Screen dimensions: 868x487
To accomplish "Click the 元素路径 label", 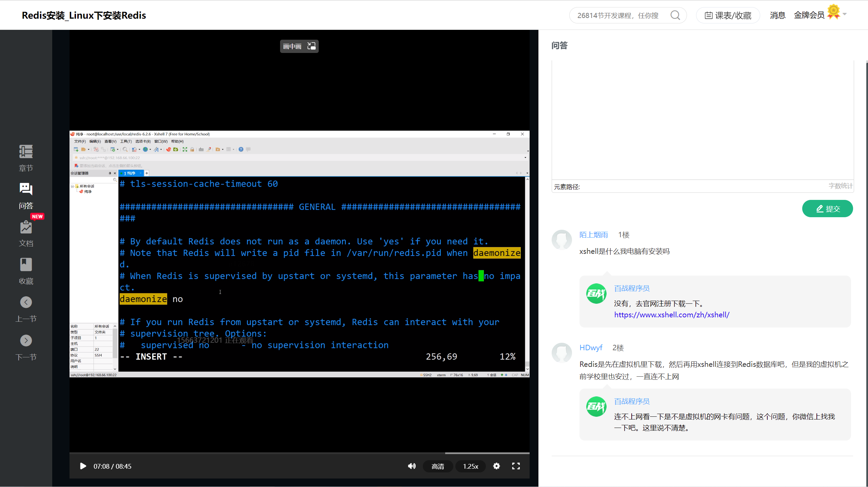I will (567, 187).
